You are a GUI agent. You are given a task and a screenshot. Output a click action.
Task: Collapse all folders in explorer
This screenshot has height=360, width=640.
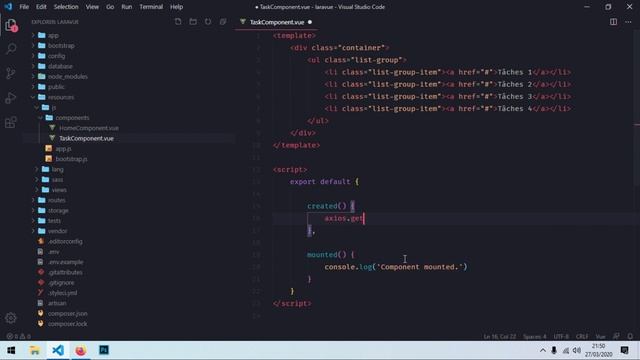[x=223, y=22]
